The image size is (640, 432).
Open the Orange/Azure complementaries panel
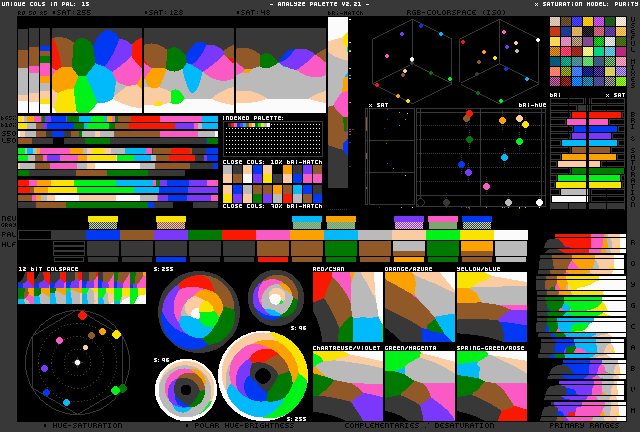[x=420, y=307]
